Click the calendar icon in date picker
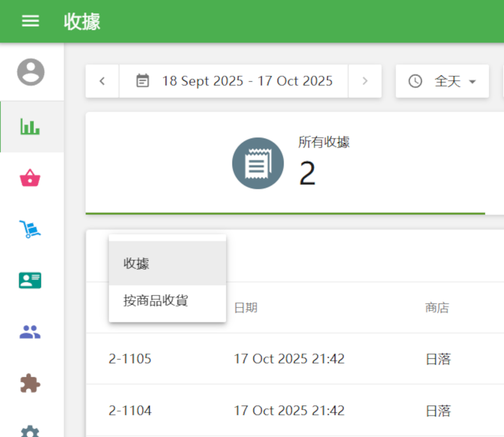Viewport: 504px width, 437px height. pyautogui.click(x=143, y=81)
